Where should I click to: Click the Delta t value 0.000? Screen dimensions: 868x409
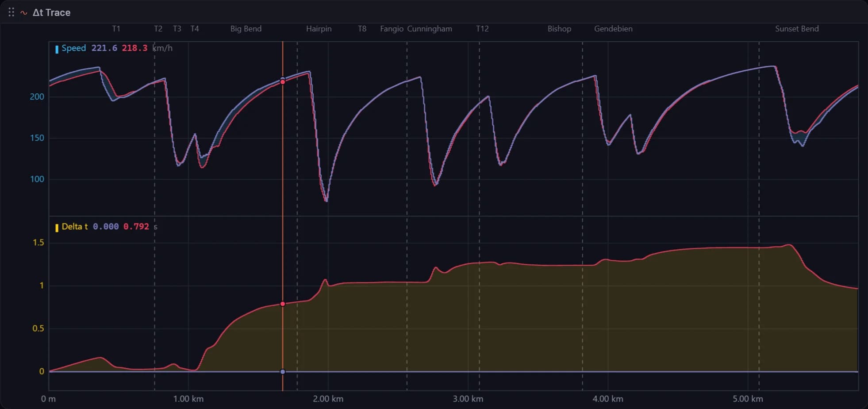(106, 227)
